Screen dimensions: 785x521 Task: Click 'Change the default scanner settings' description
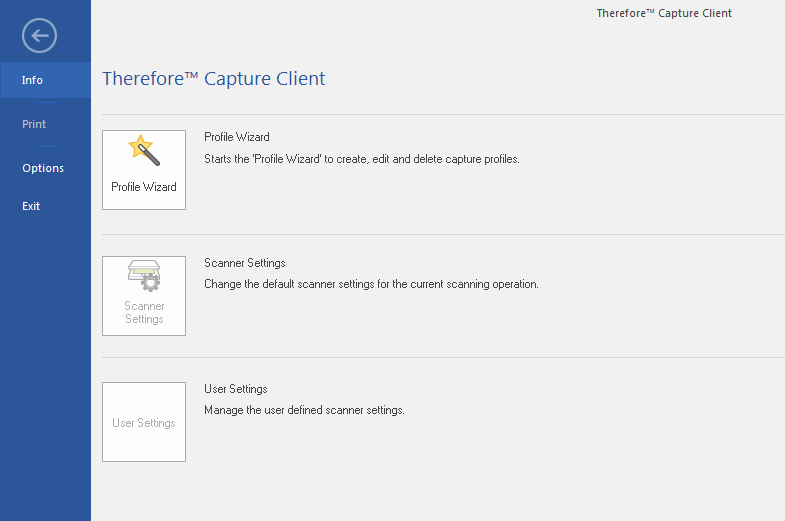pos(371,284)
